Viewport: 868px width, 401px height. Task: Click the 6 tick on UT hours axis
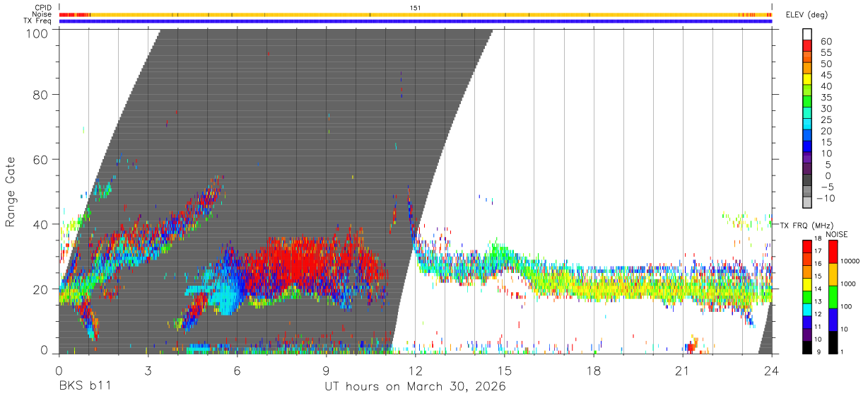(237, 370)
